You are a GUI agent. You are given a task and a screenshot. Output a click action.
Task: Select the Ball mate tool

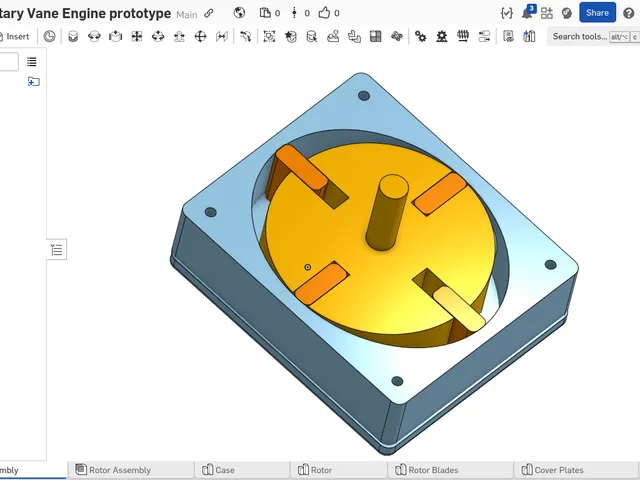[200, 36]
